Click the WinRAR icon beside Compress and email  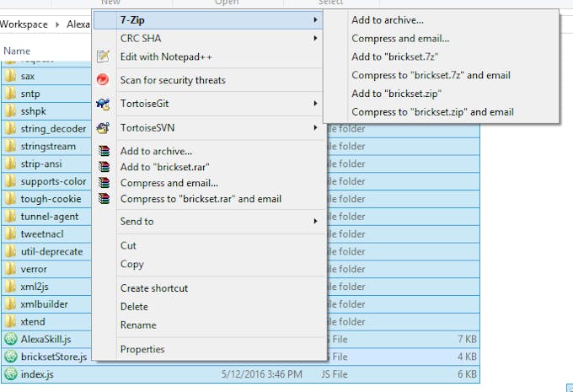[x=104, y=182]
